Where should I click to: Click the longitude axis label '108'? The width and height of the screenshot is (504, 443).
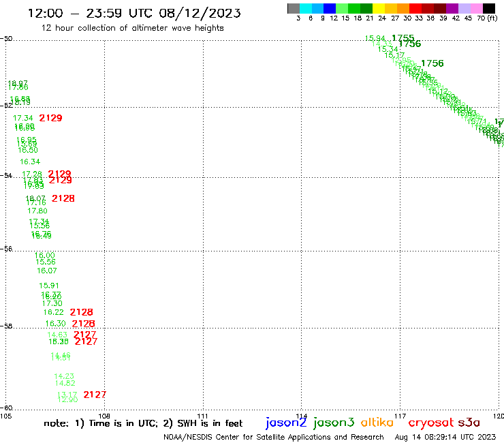[x=104, y=416]
